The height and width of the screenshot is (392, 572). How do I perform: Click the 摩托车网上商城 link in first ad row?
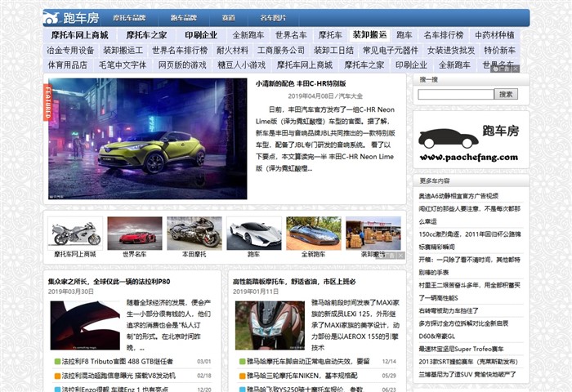pos(80,35)
